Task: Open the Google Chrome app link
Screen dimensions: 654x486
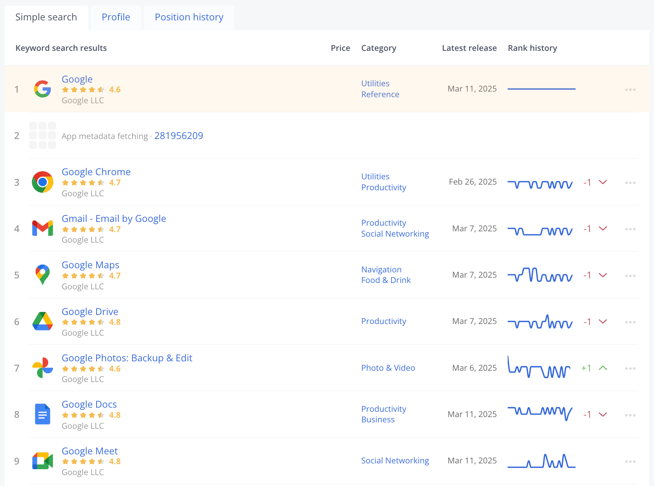Action: click(x=96, y=172)
